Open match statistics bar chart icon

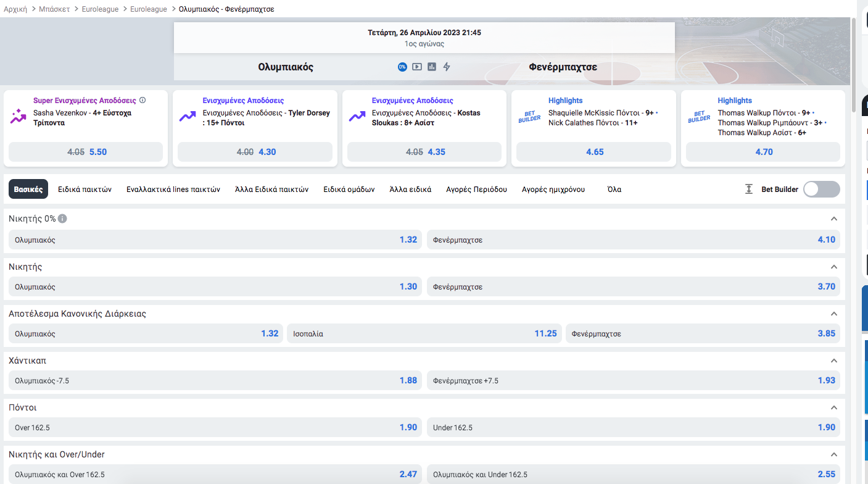pos(432,67)
